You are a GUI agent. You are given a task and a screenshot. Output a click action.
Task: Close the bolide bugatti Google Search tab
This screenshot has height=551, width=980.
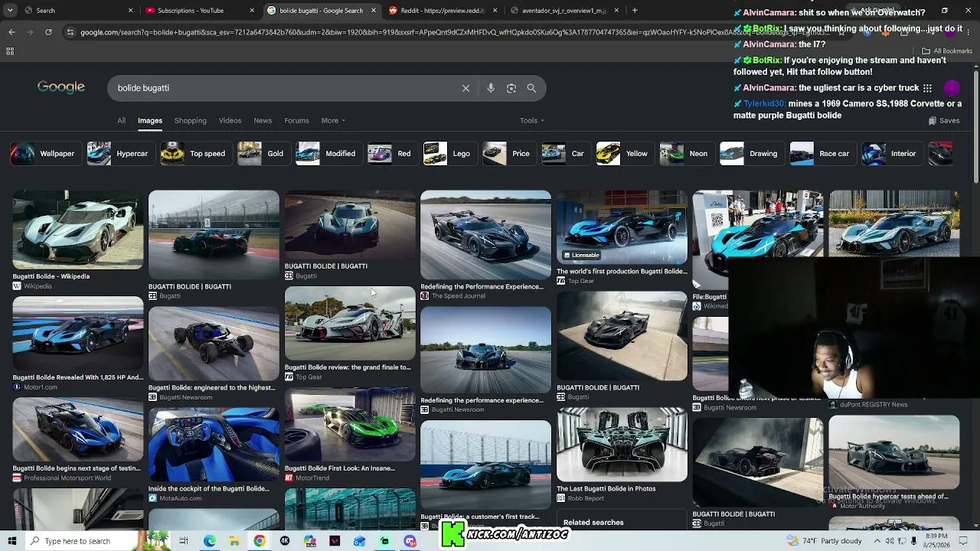[x=374, y=11]
